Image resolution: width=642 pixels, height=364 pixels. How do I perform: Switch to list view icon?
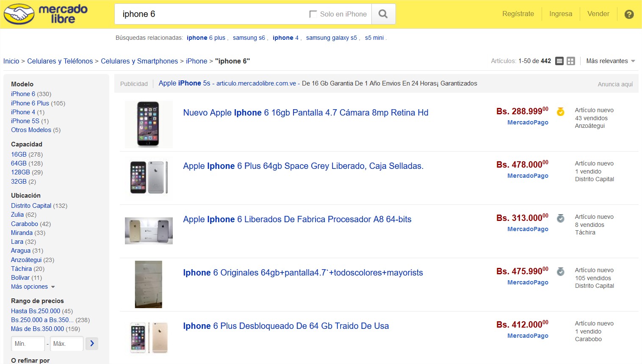pos(559,61)
